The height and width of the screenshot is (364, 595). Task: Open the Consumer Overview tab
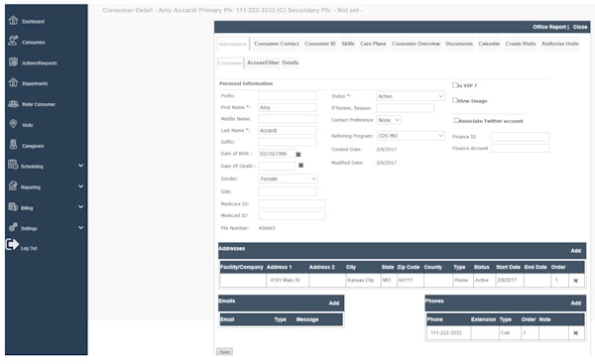(x=416, y=44)
